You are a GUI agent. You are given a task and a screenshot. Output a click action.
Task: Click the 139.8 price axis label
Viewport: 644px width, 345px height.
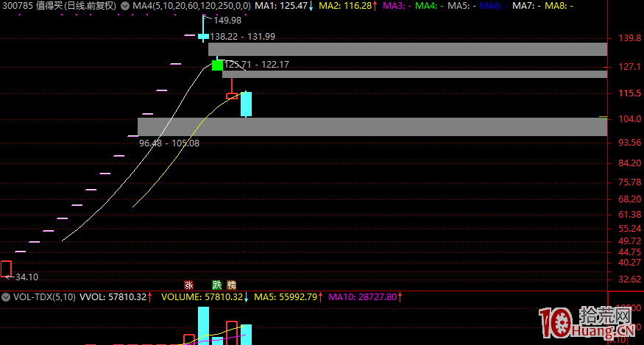[630, 38]
